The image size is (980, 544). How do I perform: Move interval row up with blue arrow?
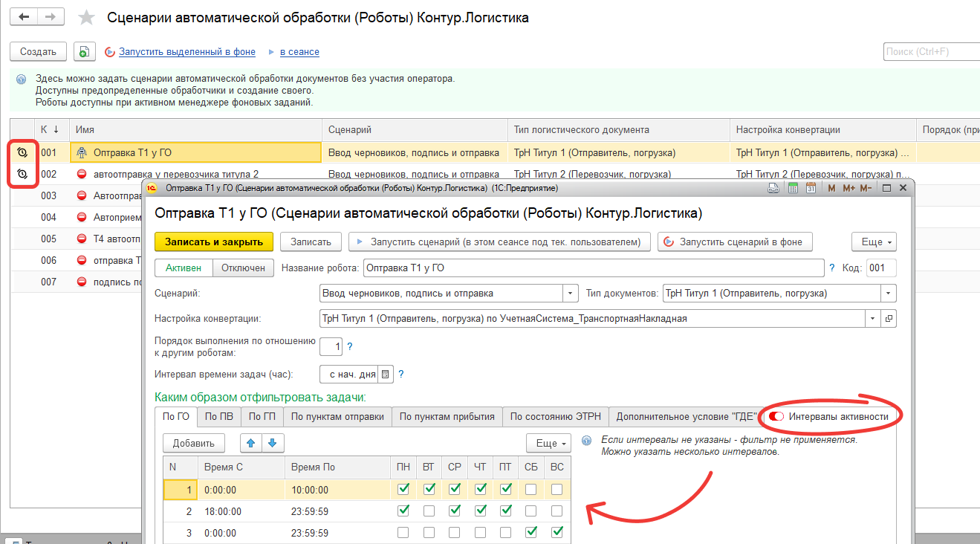(x=251, y=443)
